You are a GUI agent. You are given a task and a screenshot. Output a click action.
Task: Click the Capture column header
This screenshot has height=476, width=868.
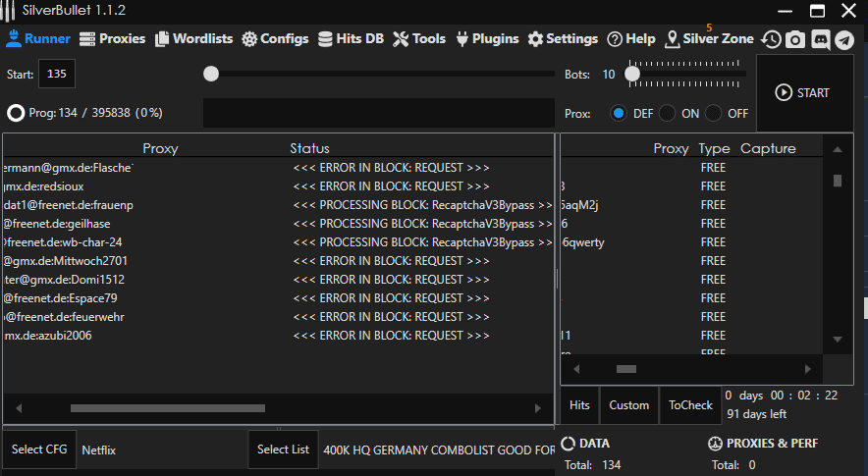pyautogui.click(x=768, y=148)
